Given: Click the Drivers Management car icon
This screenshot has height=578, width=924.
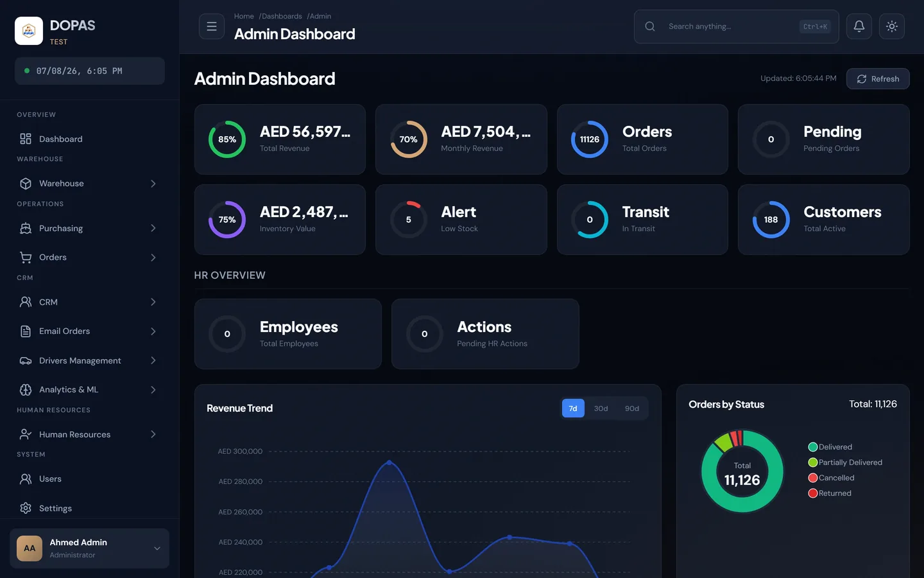Looking at the screenshot, I should pyautogui.click(x=26, y=360).
